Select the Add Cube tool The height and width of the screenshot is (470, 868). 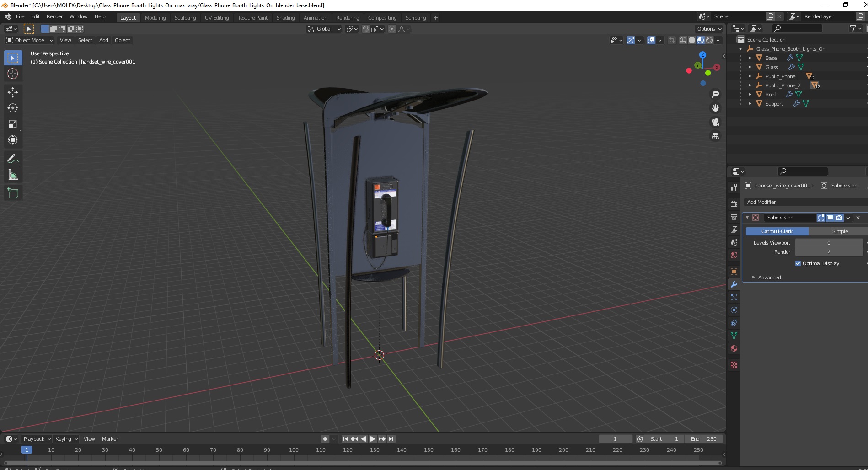pyautogui.click(x=13, y=193)
